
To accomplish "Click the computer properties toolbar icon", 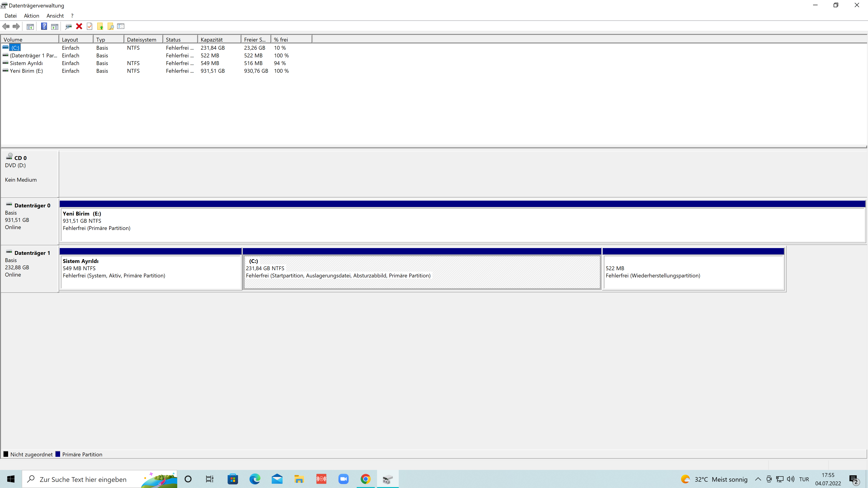I will 68,26.
